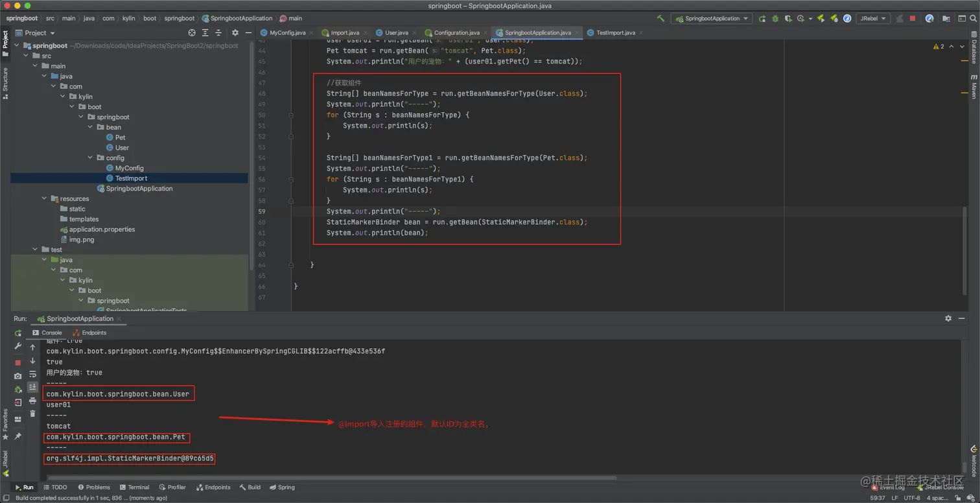Click the Exit icon in Run sidebar
Screen dimensions: 980x503
tap(18, 403)
